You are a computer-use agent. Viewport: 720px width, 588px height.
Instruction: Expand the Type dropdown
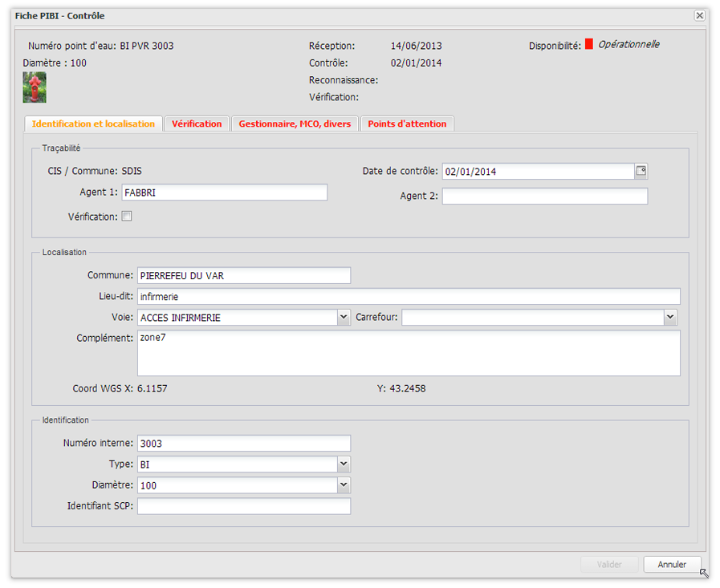(344, 464)
